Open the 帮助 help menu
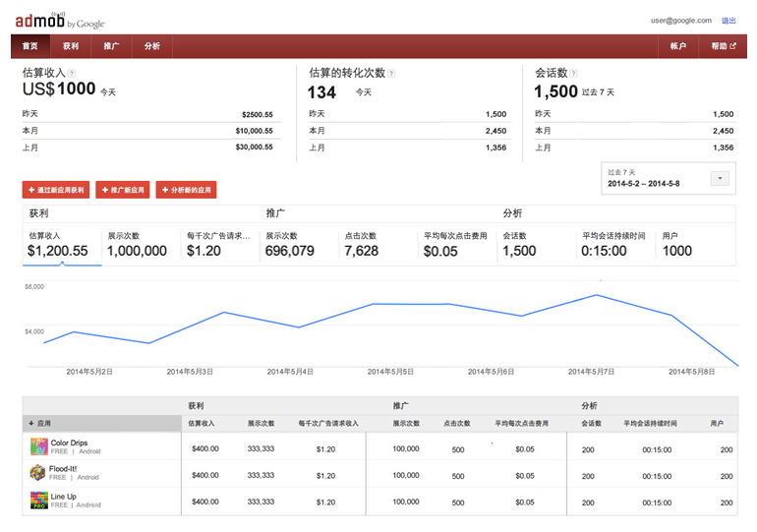The height and width of the screenshot is (532, 757). coord(720,46)
